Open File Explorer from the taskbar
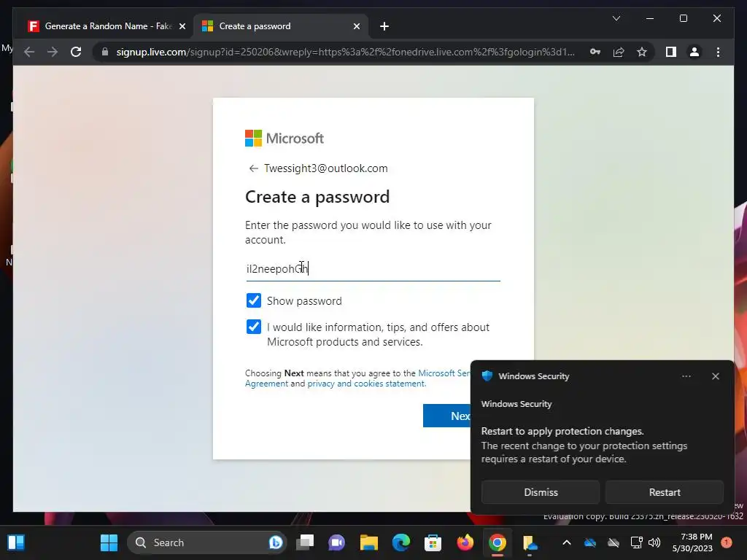Viewport: 747px width, 560px height. [368, 542]
